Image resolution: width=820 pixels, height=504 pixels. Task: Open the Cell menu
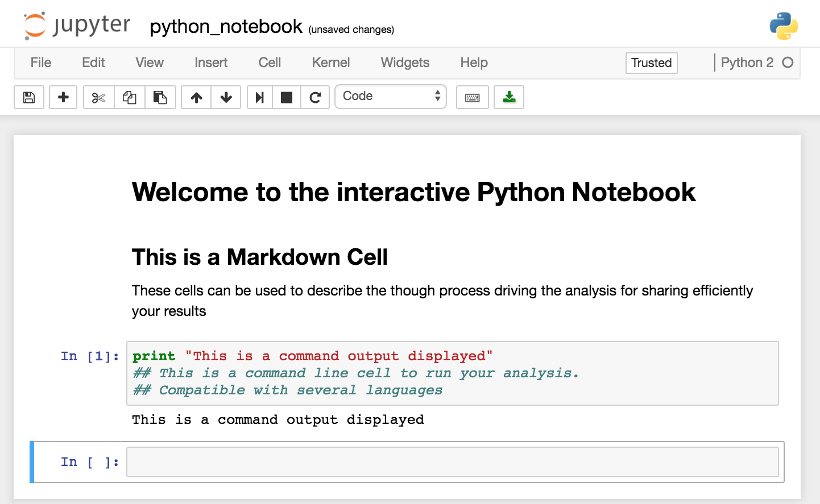270,63
